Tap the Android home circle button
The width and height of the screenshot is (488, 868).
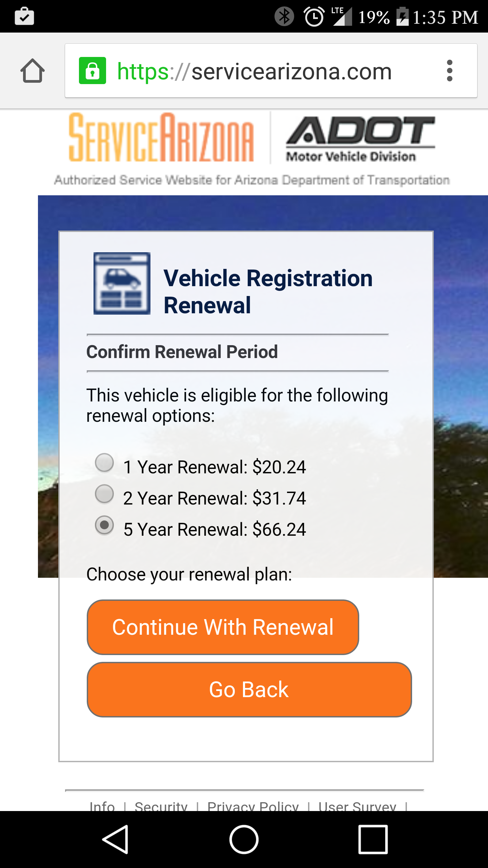tap(244, 840)
